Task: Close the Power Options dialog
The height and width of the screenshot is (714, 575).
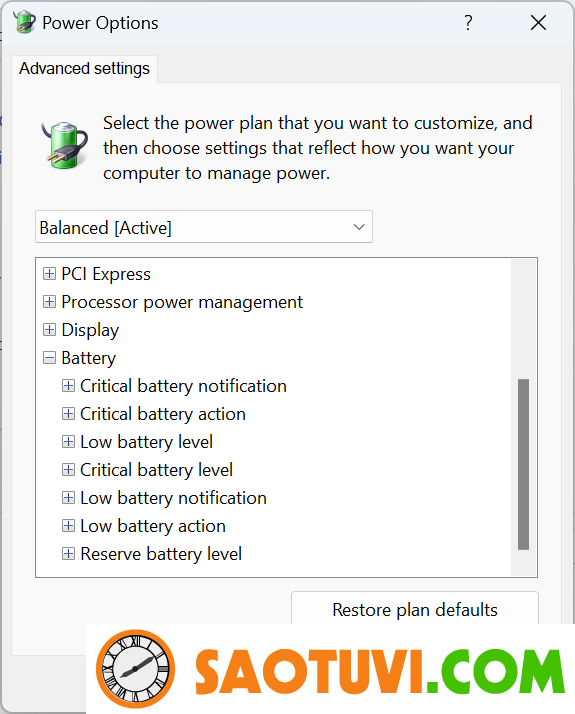Action: 538,22
